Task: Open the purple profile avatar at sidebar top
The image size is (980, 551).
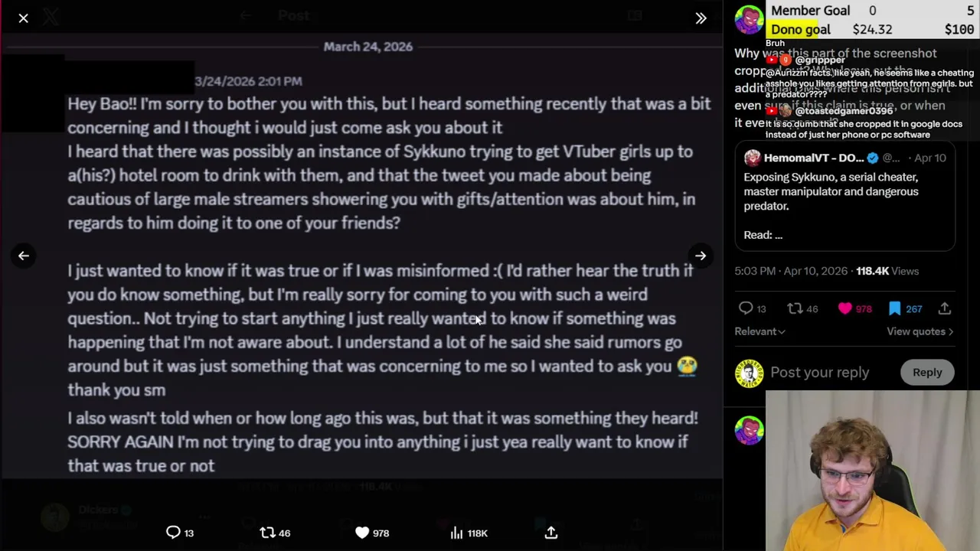Action: pyautogui.click(x=749, y=21)
